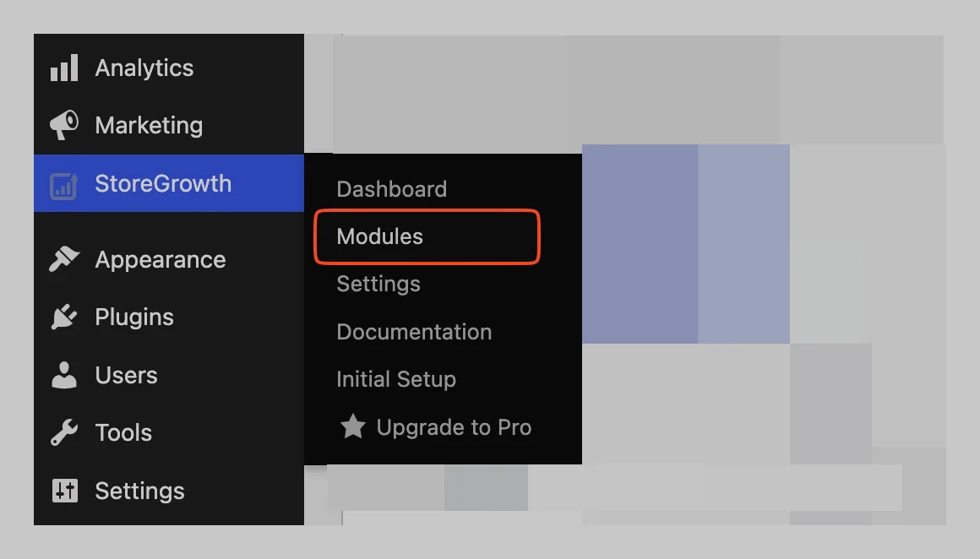Click the Tools wrench icon
Image resolution: width=980 pixels, height=559 pixels.
[x=64, y=432]
